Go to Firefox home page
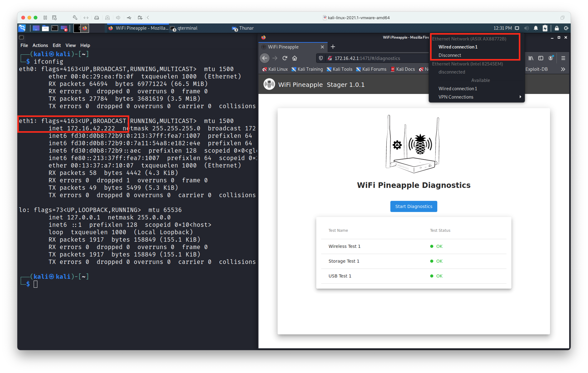 [x=295, y=58]
